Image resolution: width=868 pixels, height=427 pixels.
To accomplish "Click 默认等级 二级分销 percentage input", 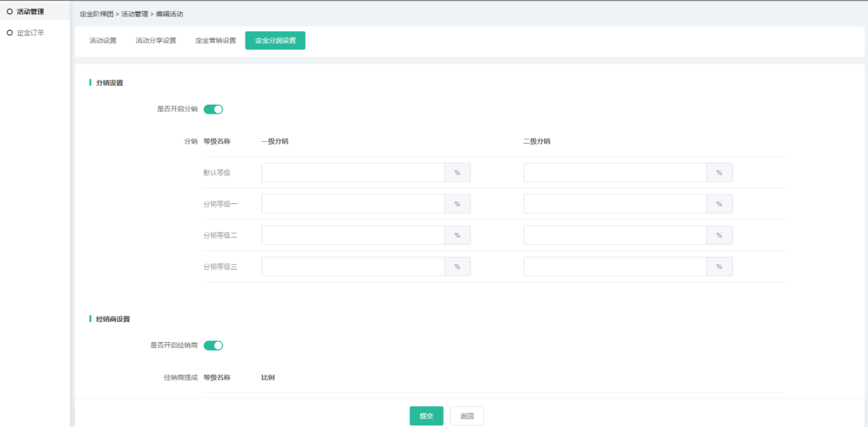I will click(x=615, y=173).
